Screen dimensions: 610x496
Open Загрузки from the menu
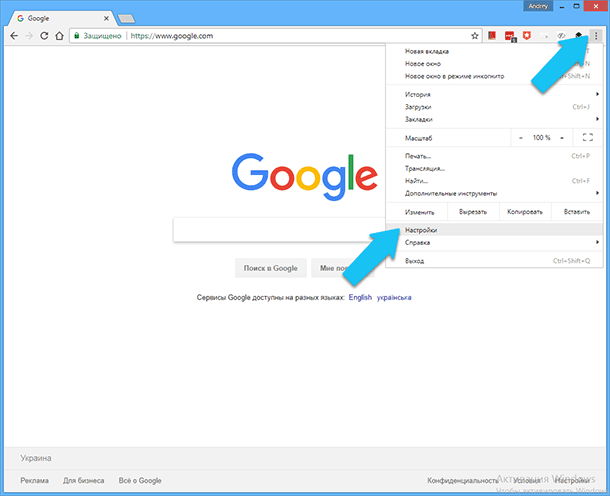point(494,107)
